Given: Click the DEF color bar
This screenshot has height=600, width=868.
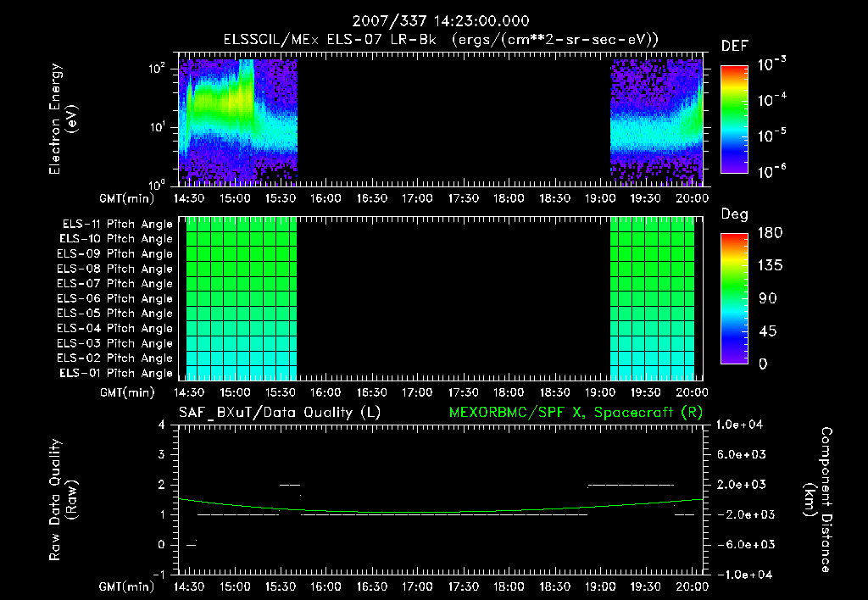Looking at the screenshot, I should (x=734, y=119).
